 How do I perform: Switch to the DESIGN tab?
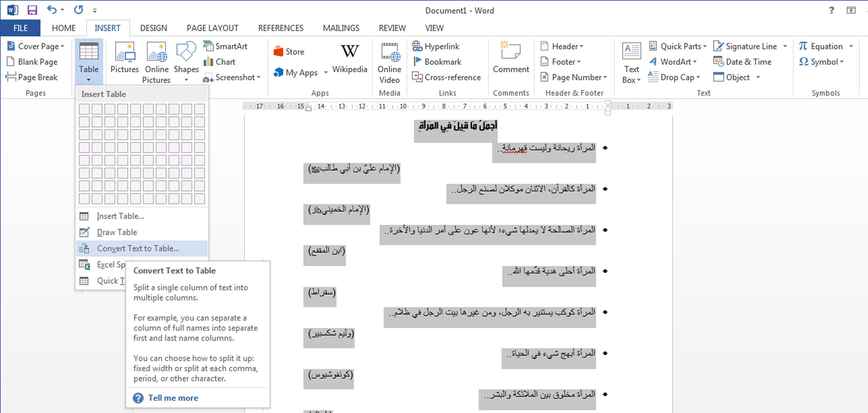[x=153, y=28]
